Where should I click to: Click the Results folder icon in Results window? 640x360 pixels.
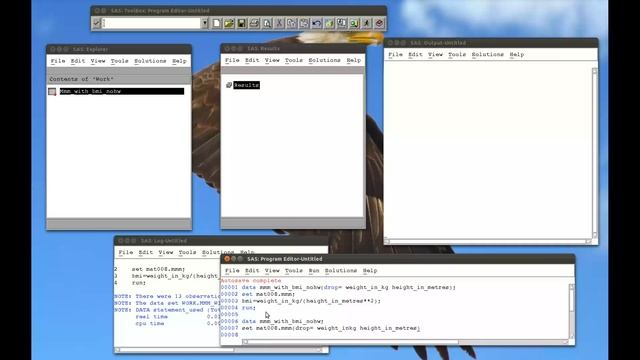point(229,85)
